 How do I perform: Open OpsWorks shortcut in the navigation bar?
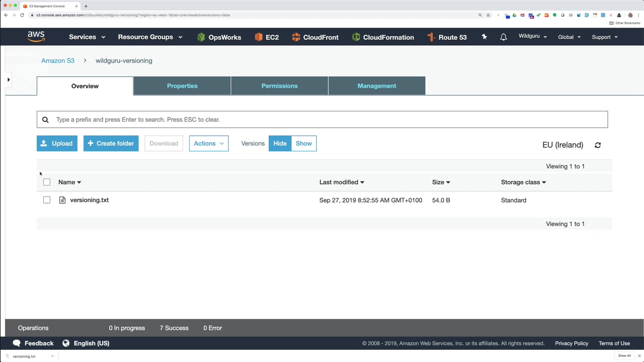(219, 37)
